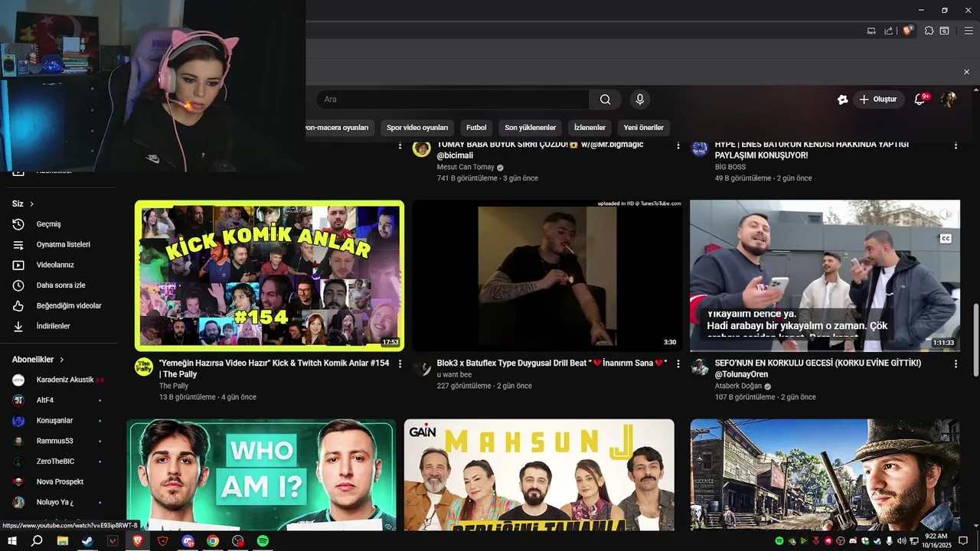Screen dimensions: 980x551
Task: Click the Oluştur create button
Action: click(x=878, y=99)
